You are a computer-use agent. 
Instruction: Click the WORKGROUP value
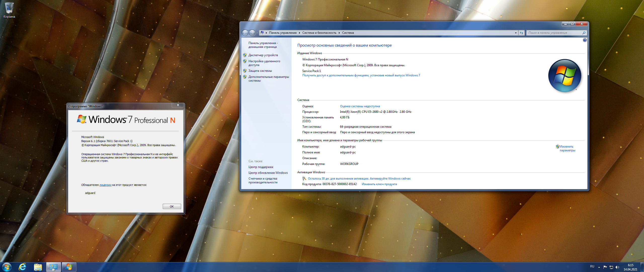(x=349, y=164)
